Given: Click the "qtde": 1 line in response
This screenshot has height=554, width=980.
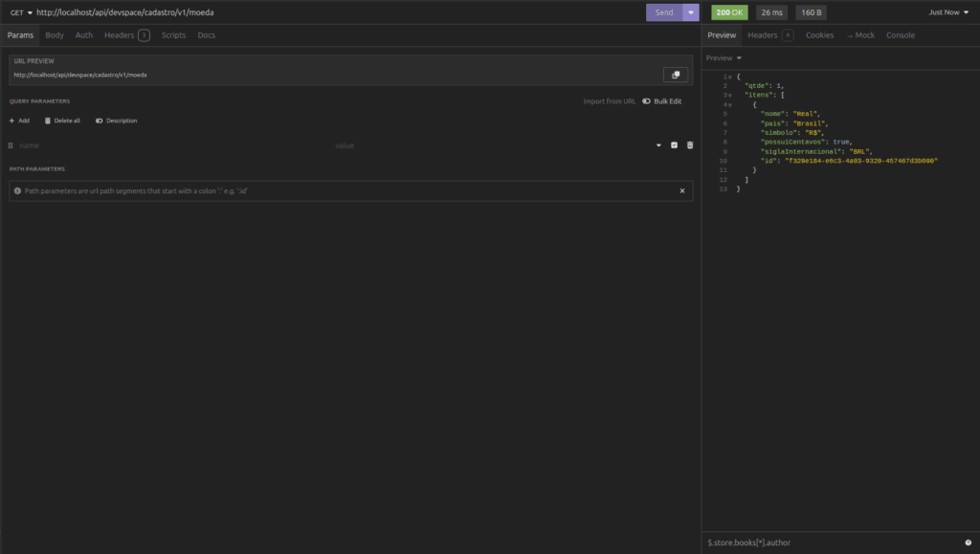Looking at the screenshot, I should [764, 86].
